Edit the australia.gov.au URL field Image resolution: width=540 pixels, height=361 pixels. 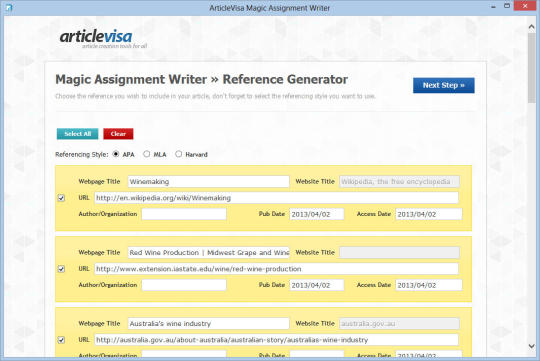[x=276, y=340]
